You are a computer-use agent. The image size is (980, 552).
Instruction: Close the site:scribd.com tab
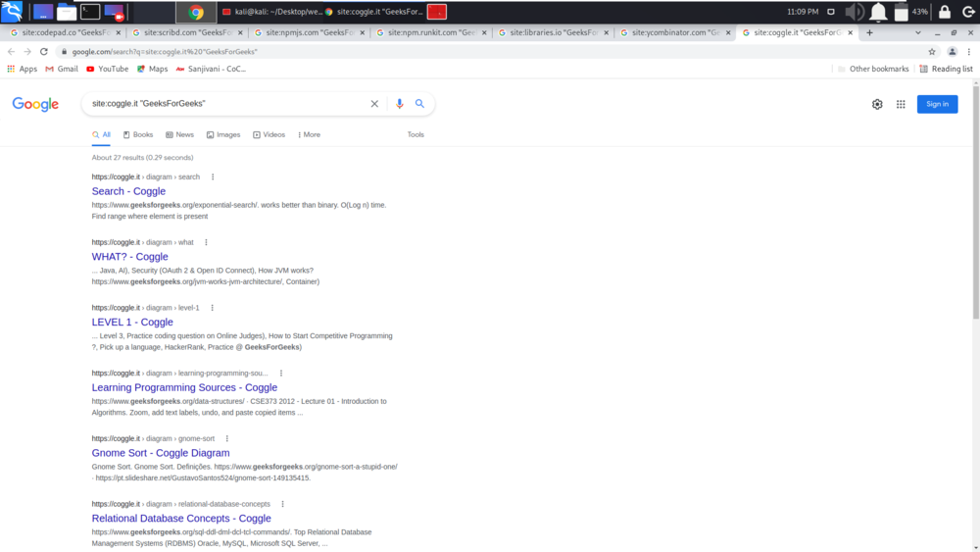240,32
